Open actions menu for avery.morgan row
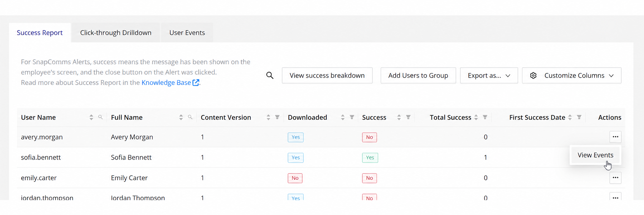This screenshot has width=644, height=215. click(616, 137)
